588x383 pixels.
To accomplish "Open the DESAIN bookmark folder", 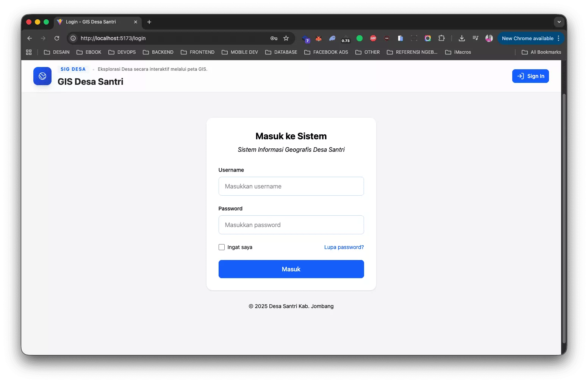I will coord(57,52).
